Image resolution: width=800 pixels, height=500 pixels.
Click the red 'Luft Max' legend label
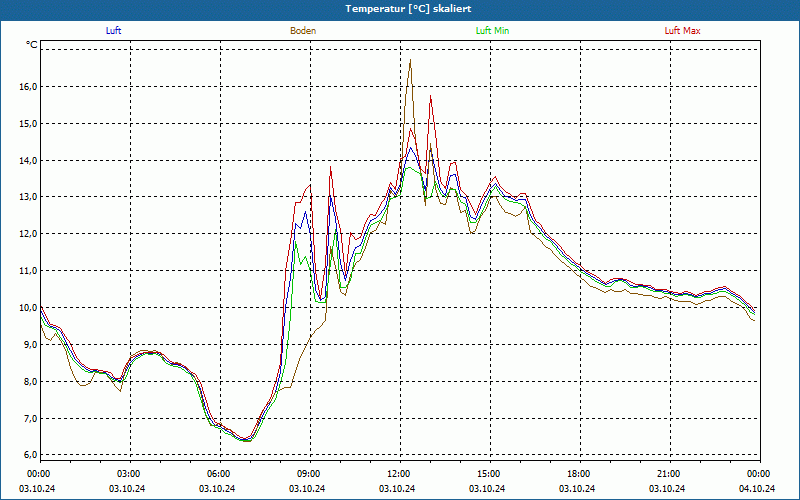point(682,31)
